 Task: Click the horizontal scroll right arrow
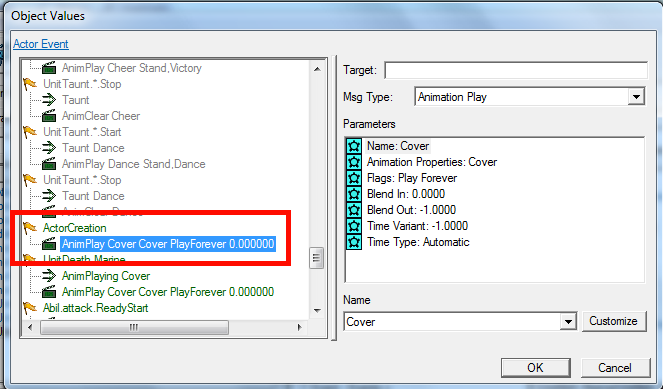[x=299, y=327]
